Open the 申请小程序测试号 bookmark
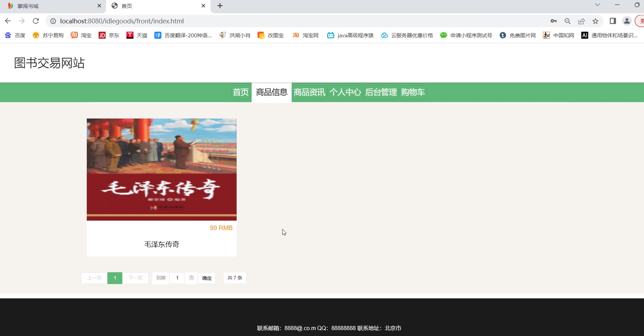 [x=466, y=35]
